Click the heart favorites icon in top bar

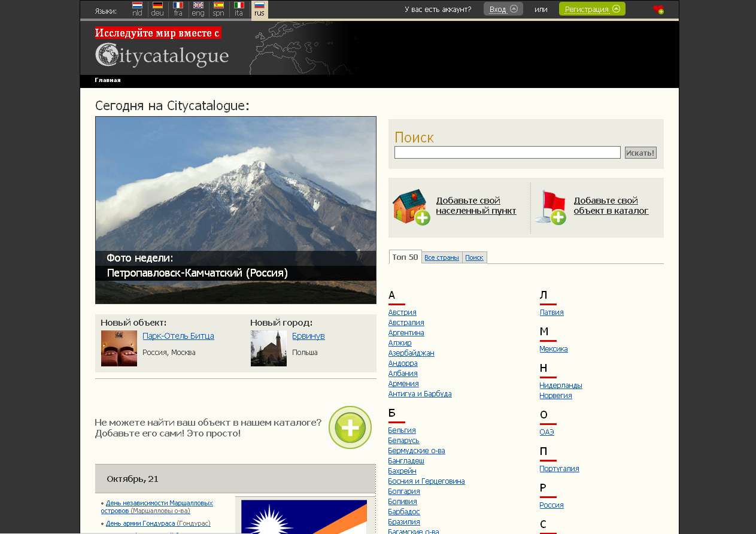(x=658, y=9)
